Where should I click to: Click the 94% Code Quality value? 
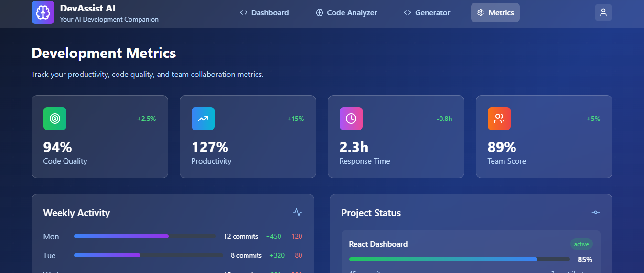tap(57, 147)
